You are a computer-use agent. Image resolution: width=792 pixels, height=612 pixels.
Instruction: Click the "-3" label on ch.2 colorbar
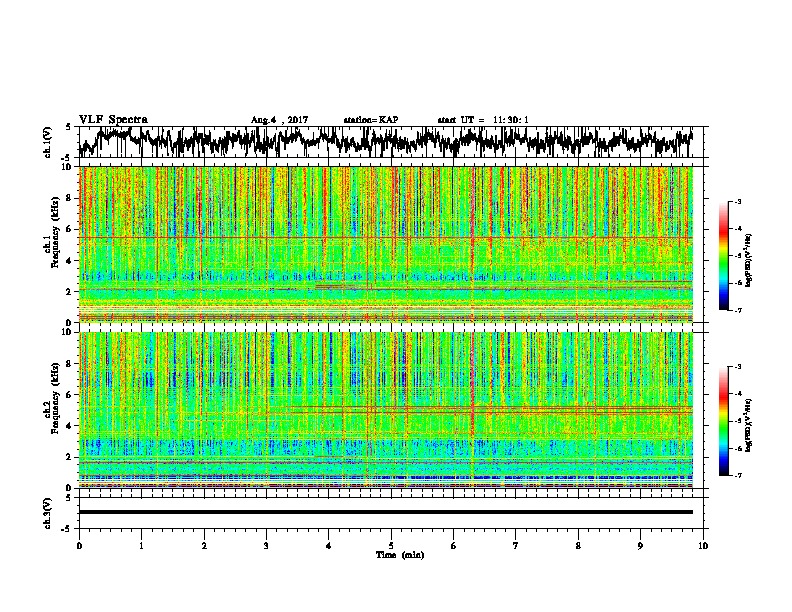(x=738, y=367)
